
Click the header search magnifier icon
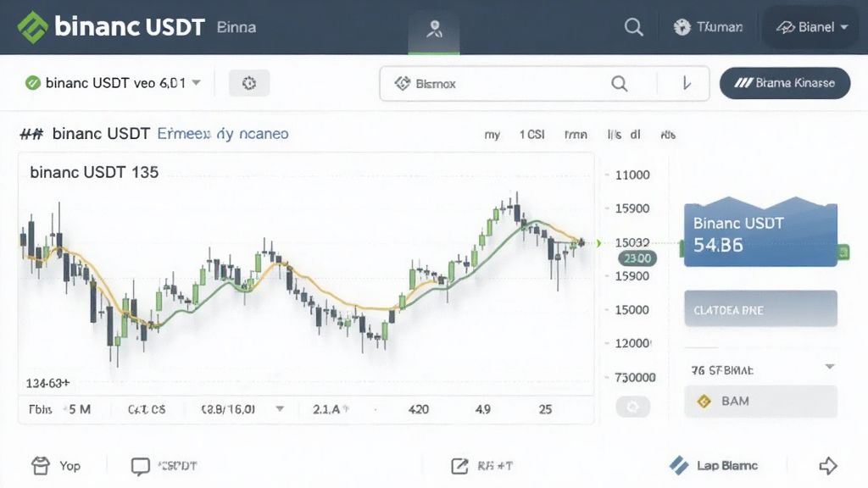[634, 27]
